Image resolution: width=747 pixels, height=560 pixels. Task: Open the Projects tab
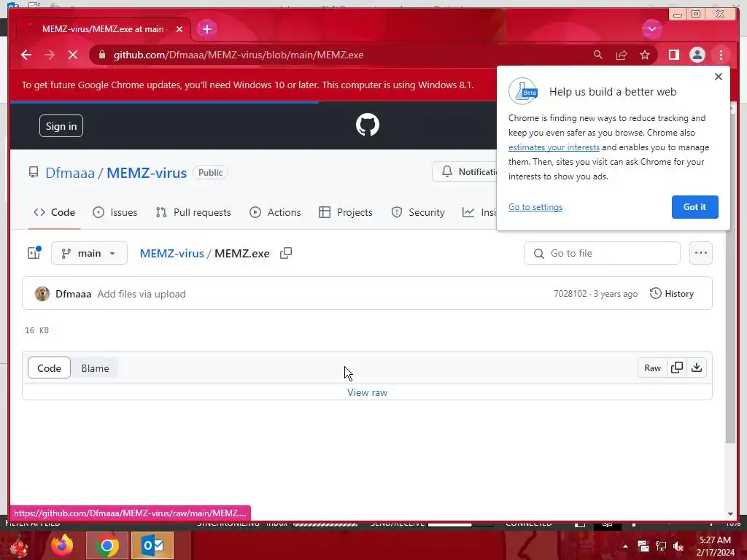tap(346, 212)
